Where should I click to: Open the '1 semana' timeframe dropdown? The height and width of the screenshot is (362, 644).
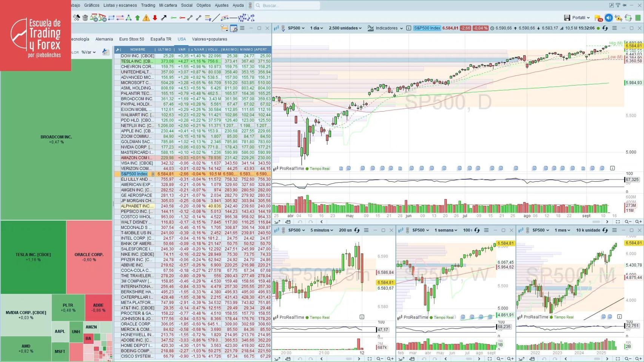tap(446, 230)
